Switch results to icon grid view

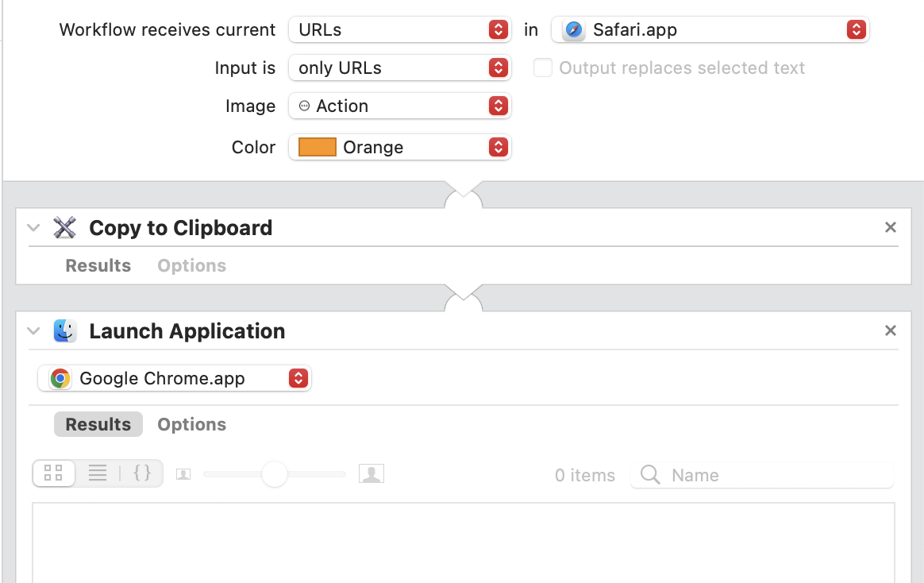tap(54, 473)
